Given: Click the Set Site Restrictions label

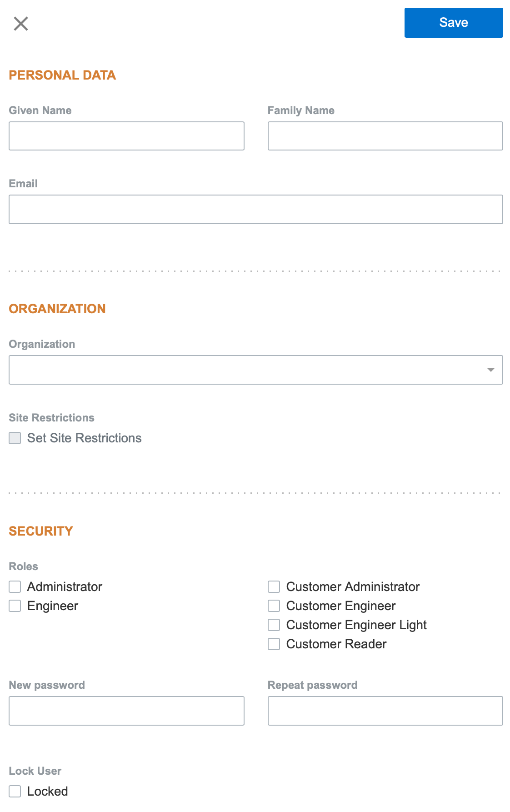Looking at the screenshot, I should pos(84,438).
